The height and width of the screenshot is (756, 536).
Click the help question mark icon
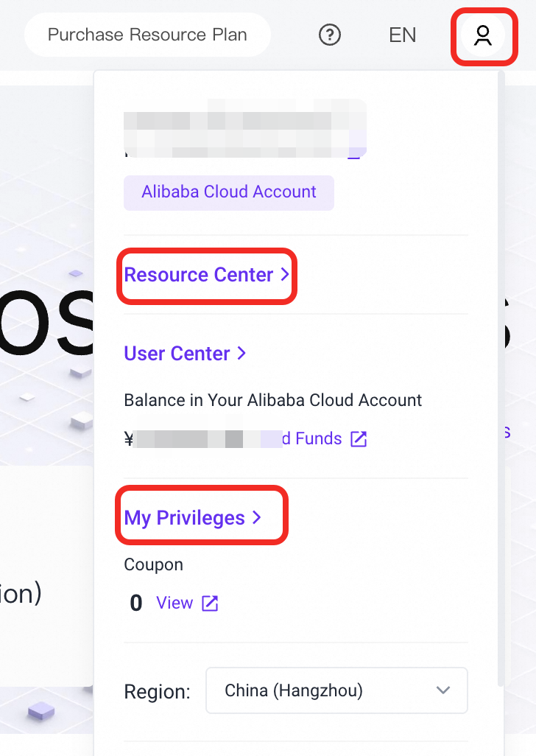click(x=330, y=35)
